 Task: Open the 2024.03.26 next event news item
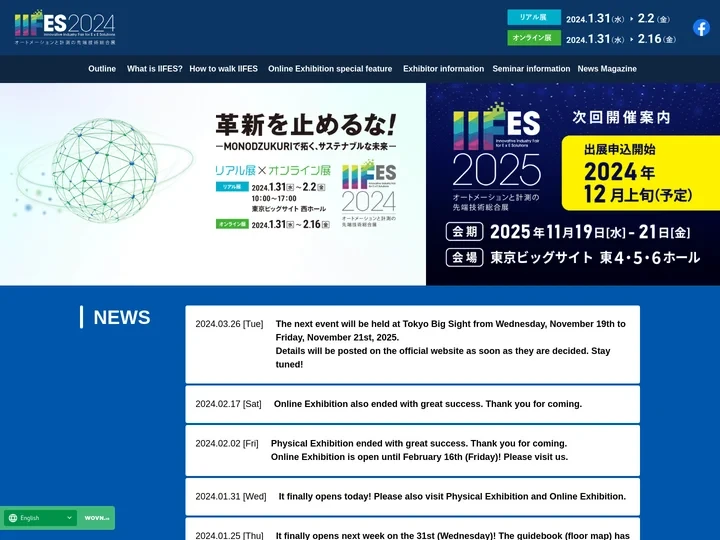point(412,344)
